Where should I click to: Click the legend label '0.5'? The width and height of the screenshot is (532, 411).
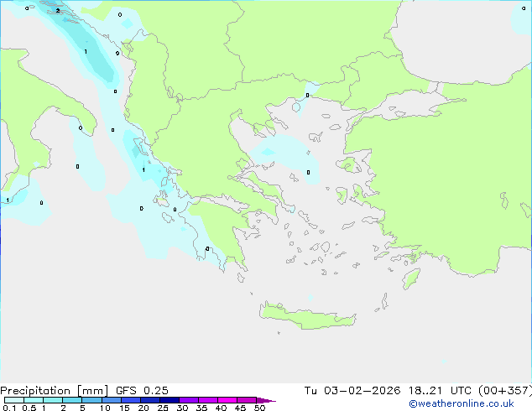[x=29, y=408]
